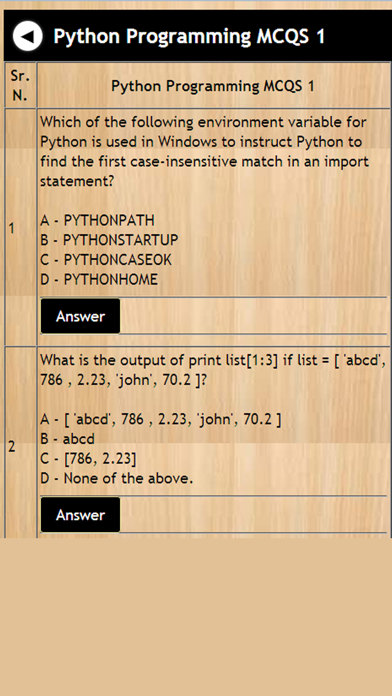Select option B - PYTHONSTARTUP
This screenshot has height=696, width=392.
tap(109, 240)
